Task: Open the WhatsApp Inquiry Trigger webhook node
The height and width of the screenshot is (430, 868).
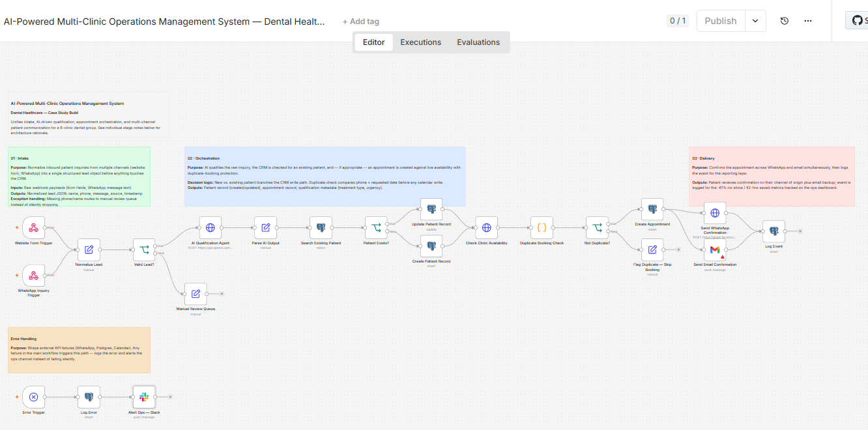Action: tap(34, 276)
